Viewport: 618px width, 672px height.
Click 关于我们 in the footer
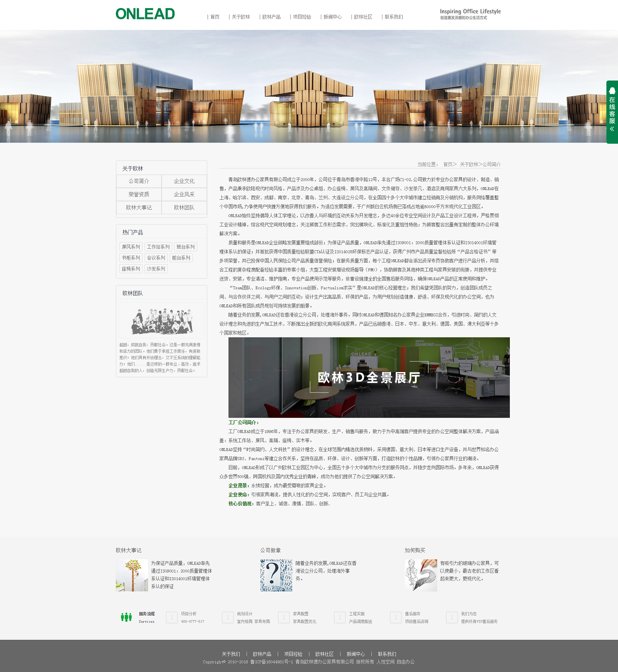[x=231, y=654]
